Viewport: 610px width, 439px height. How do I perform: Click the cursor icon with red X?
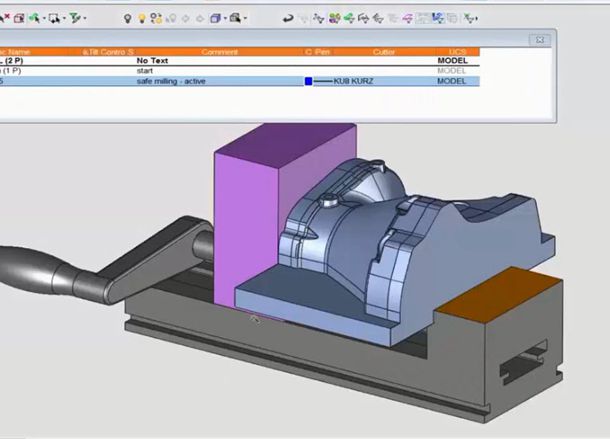pos(5,18)
